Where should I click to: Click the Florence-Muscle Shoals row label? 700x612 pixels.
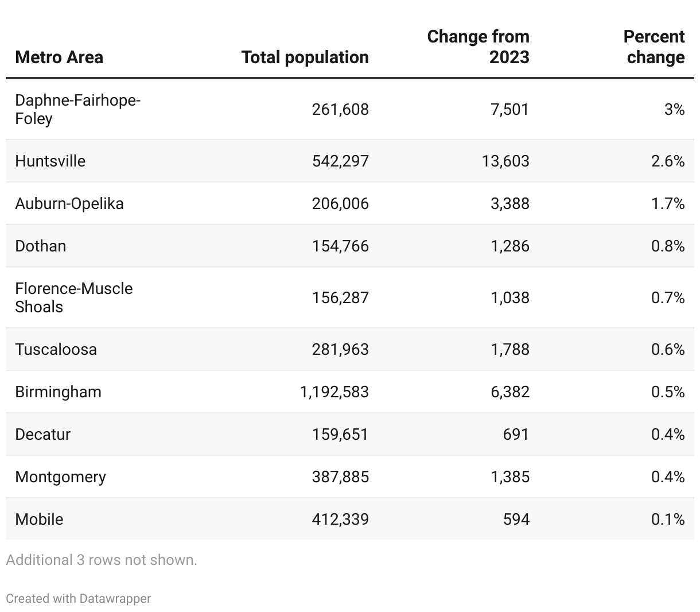pos(73,297)
